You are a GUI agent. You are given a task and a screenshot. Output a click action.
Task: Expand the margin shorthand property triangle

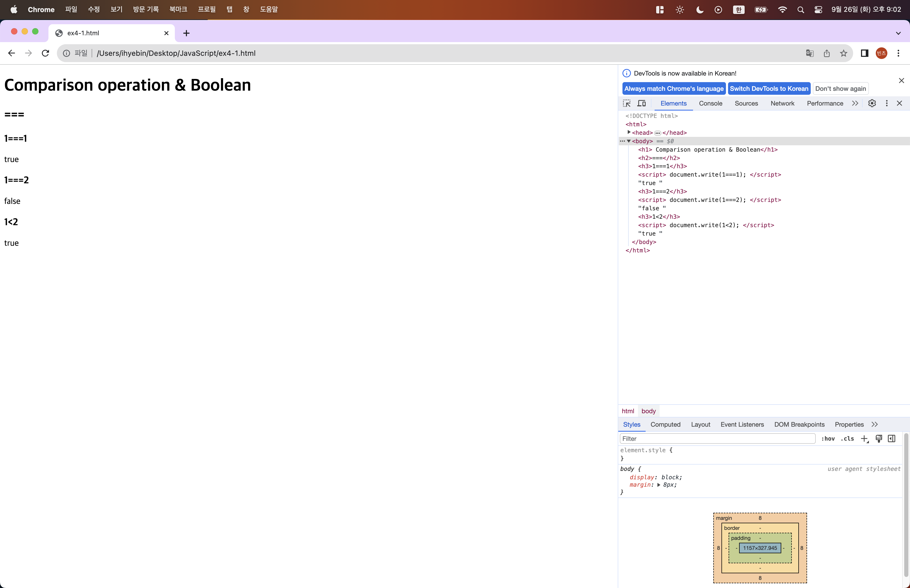click(x=659, y=485)
